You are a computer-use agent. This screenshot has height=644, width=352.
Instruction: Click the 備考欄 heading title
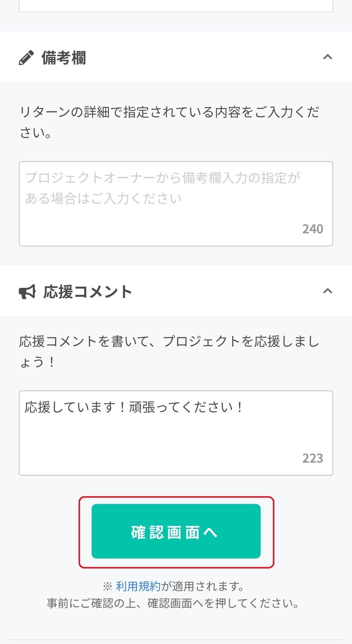coord(64,58)
